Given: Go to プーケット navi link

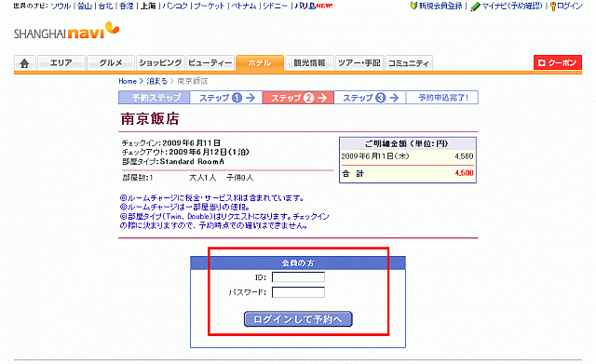Looking at the screenshot, I should tap(209, 7).
